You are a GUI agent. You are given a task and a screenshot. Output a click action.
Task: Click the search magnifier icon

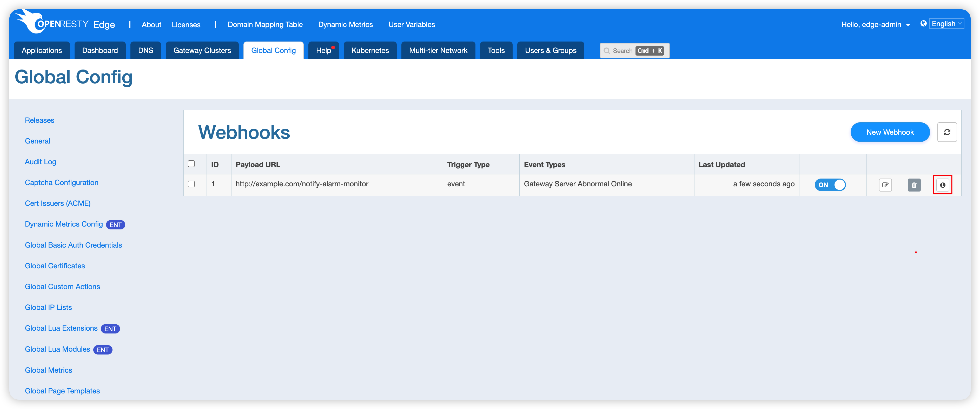coord(607,51)
